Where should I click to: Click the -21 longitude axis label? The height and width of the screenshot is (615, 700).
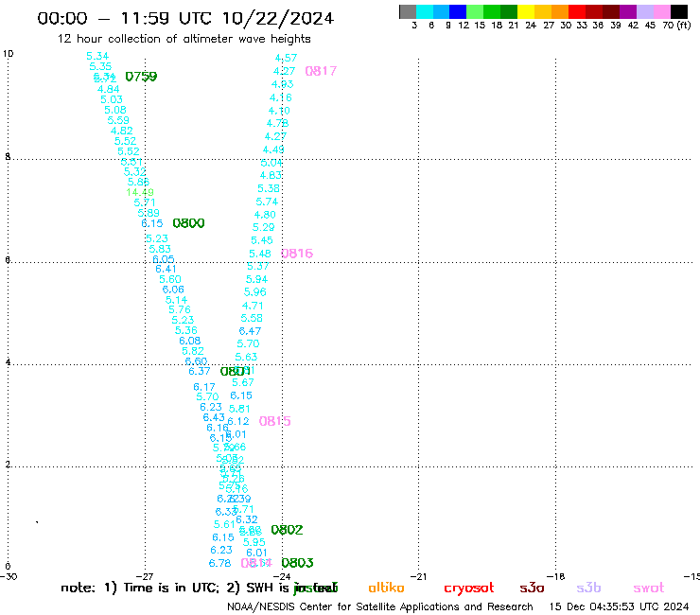tap(418, 576)
